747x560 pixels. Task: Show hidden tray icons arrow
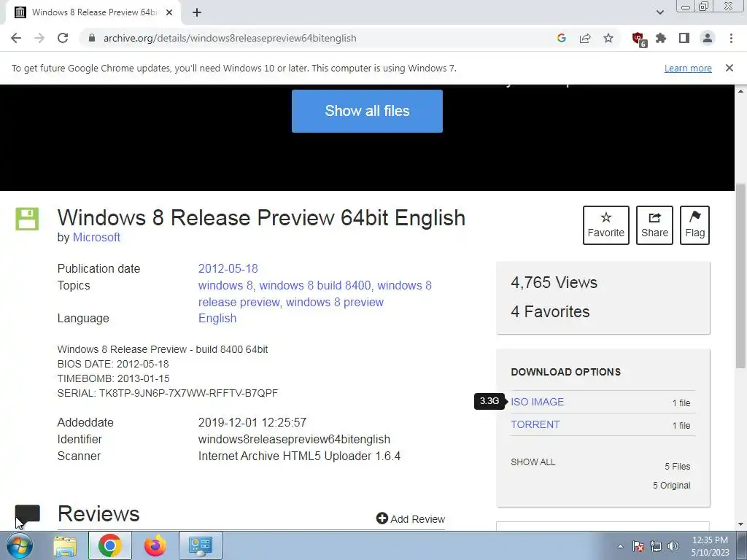pyautogui.click(x=620, y=546)
